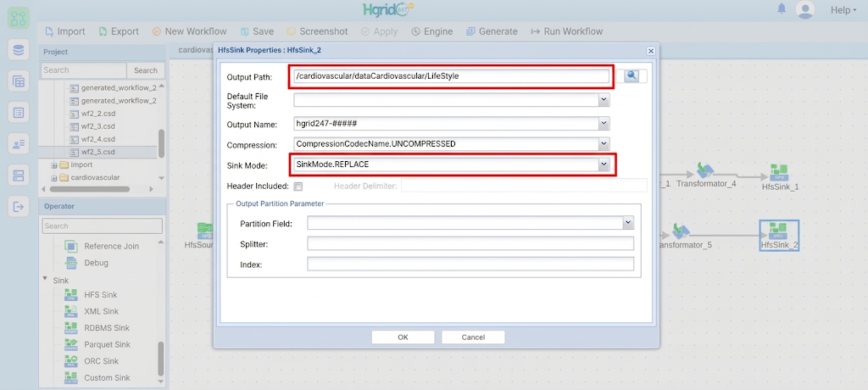This screenshot has width=868, height=390.
Task: Collapse the Sink operator group
Action: [x=45, y=279]
